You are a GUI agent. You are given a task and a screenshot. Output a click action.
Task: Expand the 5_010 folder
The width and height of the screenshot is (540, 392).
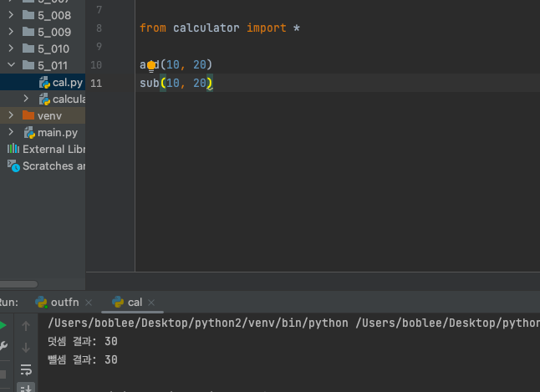tap(11, 48)
